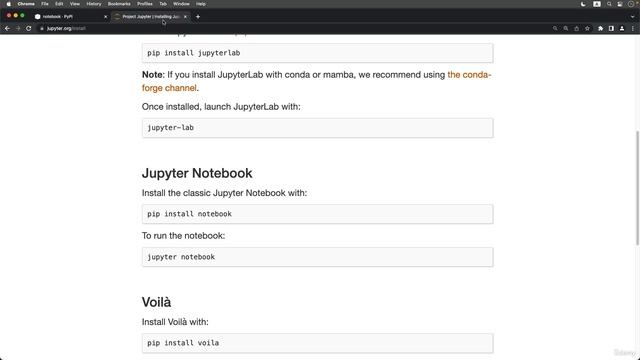
Task: Reload the jupyter.org page
Action: point(29,29)
